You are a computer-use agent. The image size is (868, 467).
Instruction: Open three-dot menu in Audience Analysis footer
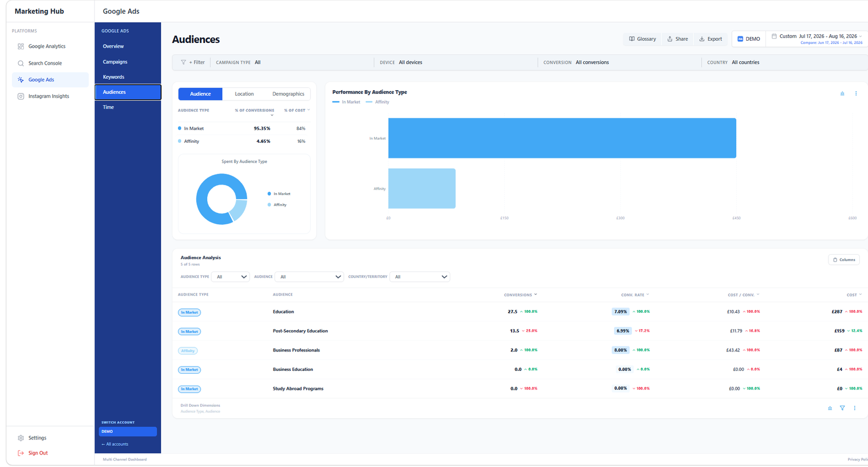click(x=854, y=408)
